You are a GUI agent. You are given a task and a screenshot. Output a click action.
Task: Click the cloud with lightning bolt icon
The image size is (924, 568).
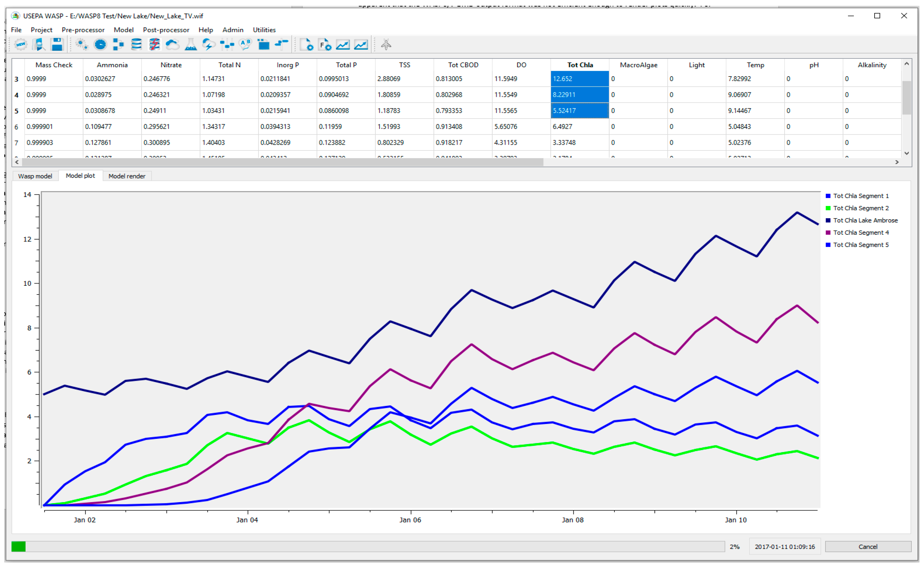point(209,45)
